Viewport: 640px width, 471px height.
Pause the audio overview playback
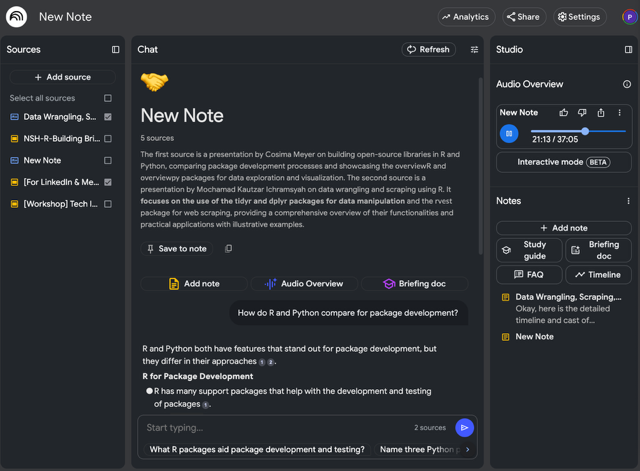[509, 133]
